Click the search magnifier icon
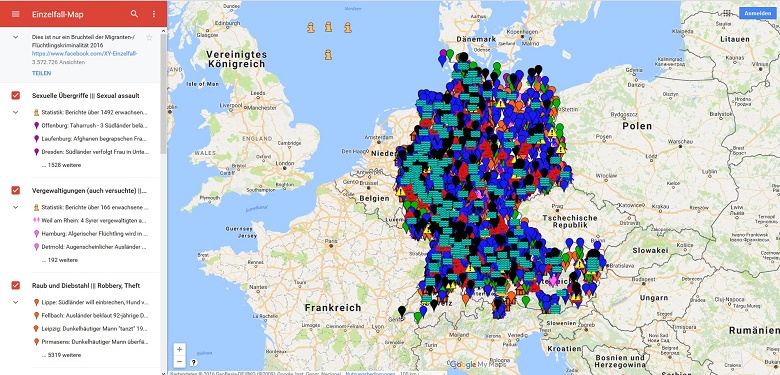The width and height of the screenshot is (780, 375). click(134, 13)
